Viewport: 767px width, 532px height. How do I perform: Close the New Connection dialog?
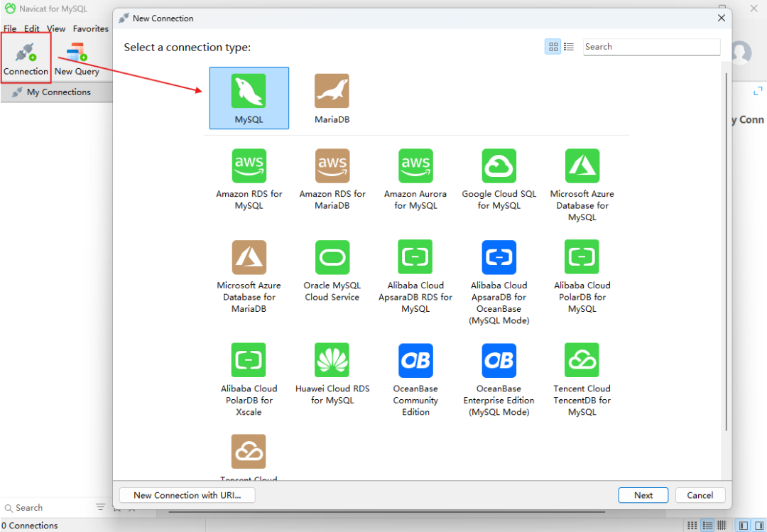click(x=722, y=18)
